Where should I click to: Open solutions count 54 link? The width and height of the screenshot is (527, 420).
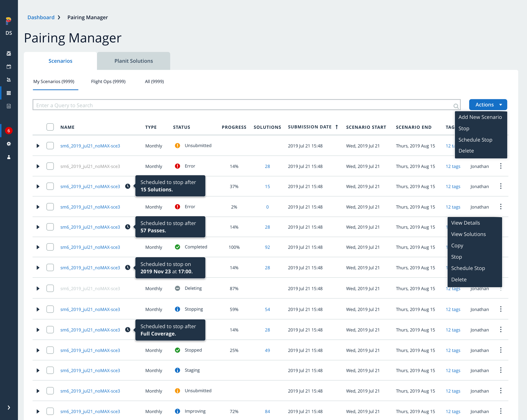(x=267, y=309)
